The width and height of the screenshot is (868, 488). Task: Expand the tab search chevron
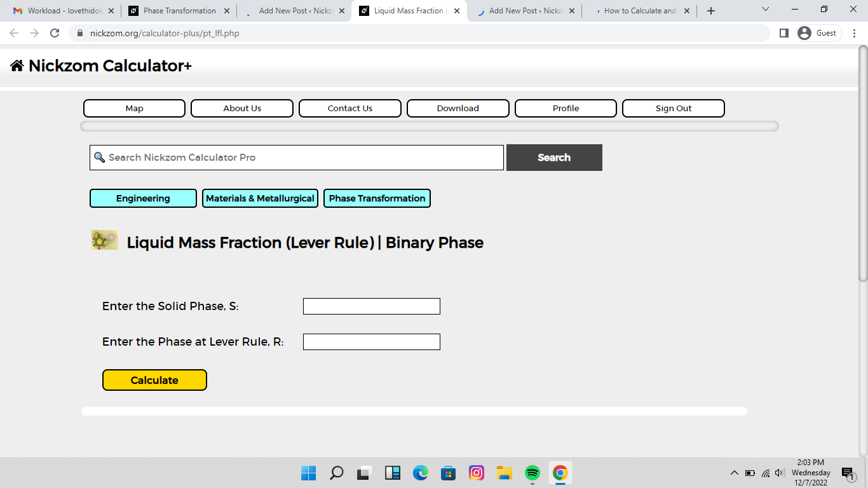[765, 10]
